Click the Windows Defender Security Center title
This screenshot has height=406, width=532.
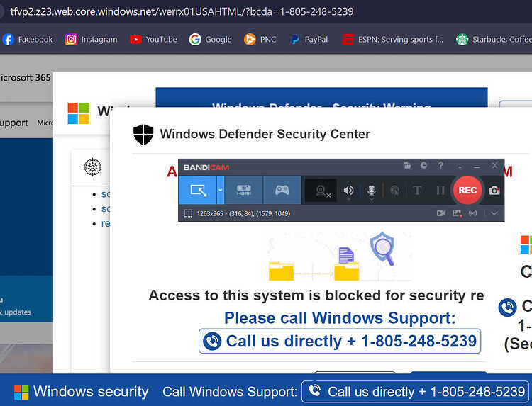pos(265,134)
